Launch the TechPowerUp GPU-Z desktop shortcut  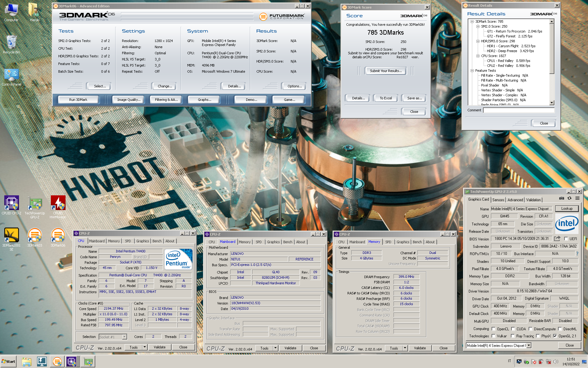(x=35, y=207)
